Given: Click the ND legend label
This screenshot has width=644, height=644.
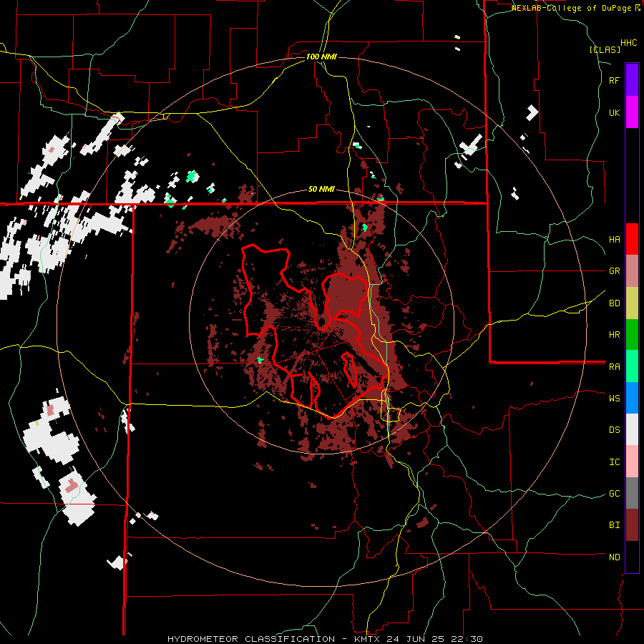Looking at the screenshot, I should pos(614,557).
